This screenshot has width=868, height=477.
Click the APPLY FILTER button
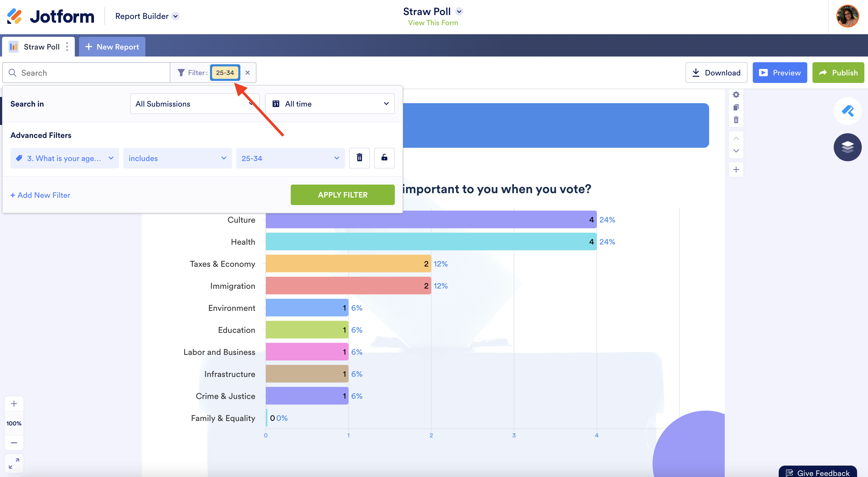pos(342,195)
